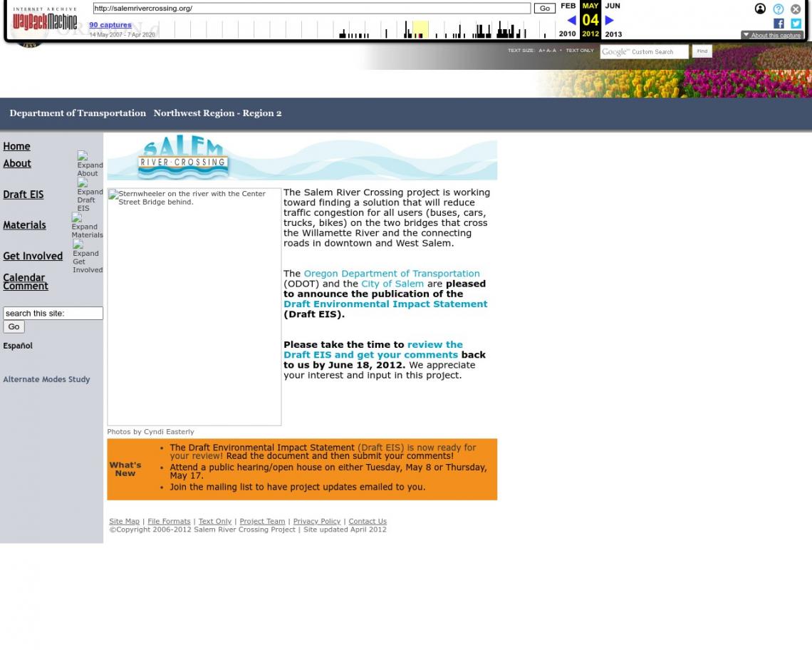Click the (Draft EIS) text in What's New
812x650 pixels.
pos(380,448)
